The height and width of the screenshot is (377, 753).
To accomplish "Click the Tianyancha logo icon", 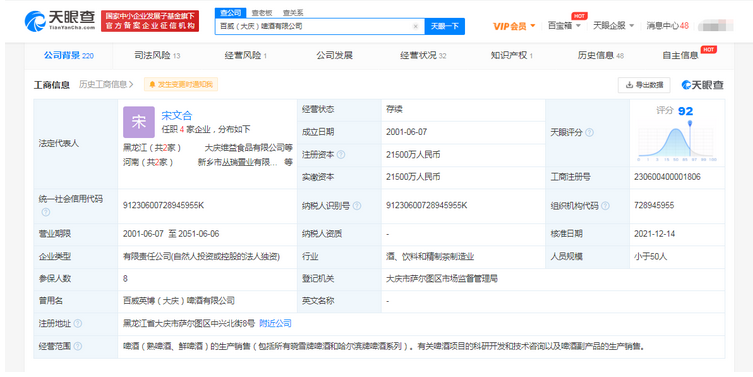I will [x=35, y=21].
